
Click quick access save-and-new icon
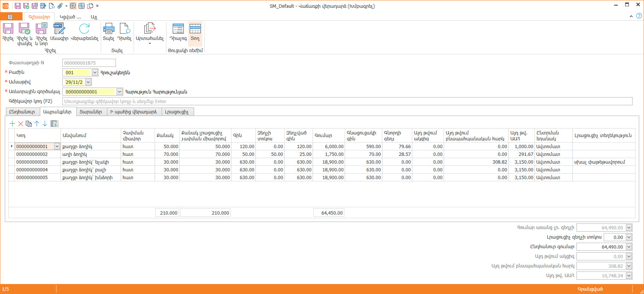pos(35,6)
